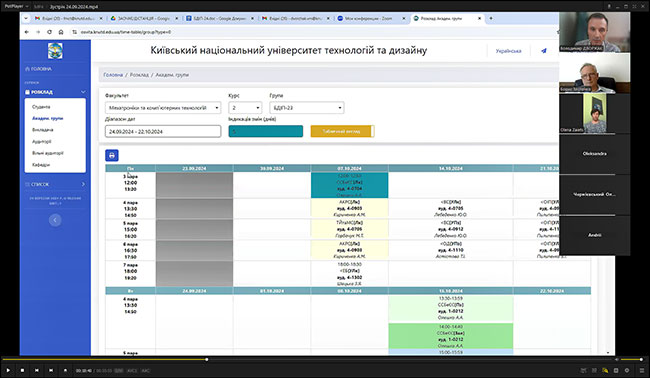Expand the РОЗКЛАД sidebar section chevron
This screenshot has height=378, width=650.
(83, 92)
